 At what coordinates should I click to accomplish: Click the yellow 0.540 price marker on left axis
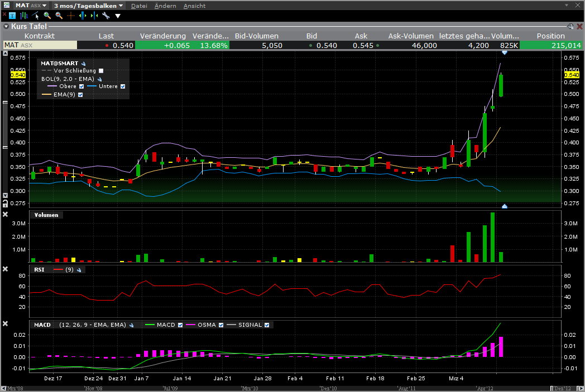pos(17,75)
